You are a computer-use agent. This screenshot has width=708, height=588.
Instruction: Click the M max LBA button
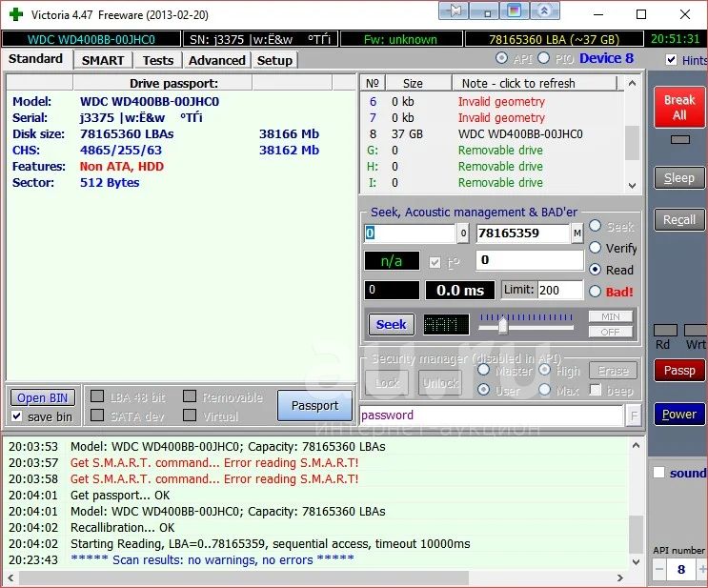tap(577, 233)
